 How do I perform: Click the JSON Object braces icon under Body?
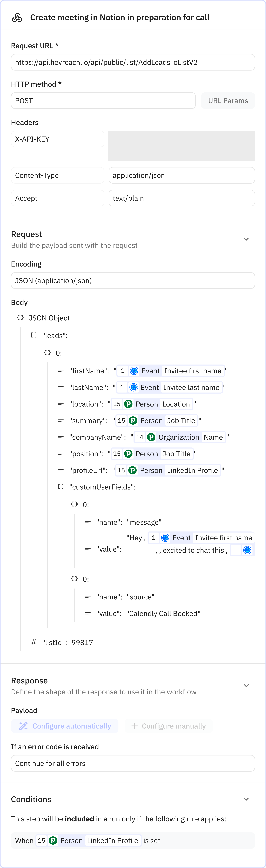point(20,317)
